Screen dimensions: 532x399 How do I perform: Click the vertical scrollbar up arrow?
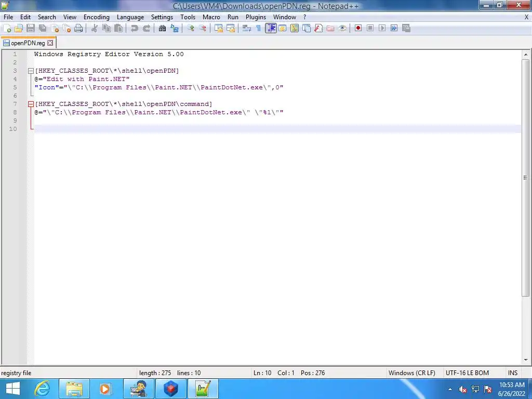tap(526, 55)
